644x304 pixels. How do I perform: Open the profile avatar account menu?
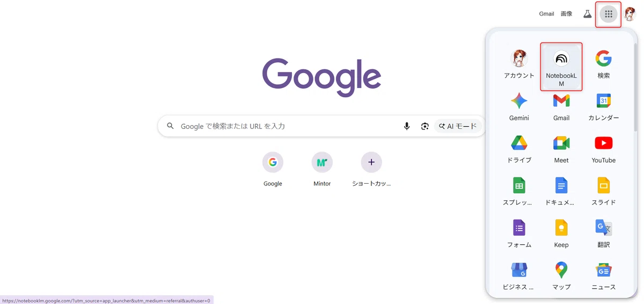(630, 15)
